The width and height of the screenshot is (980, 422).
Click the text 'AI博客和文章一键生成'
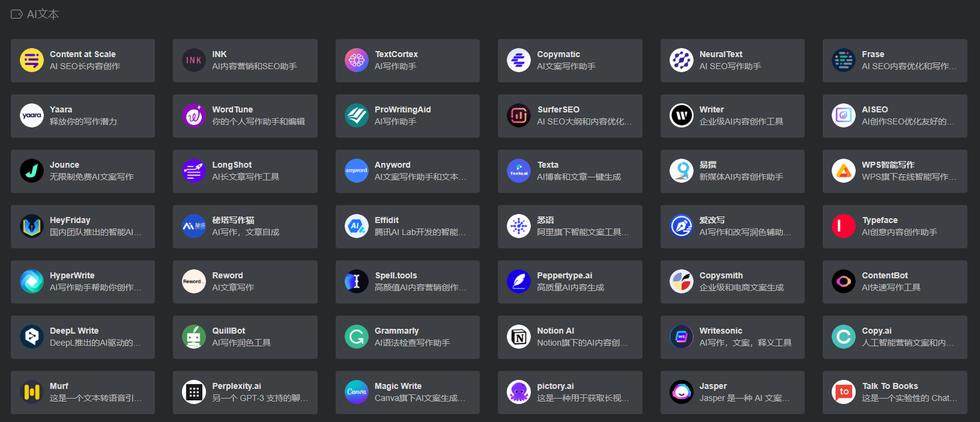tap(579, 177)
